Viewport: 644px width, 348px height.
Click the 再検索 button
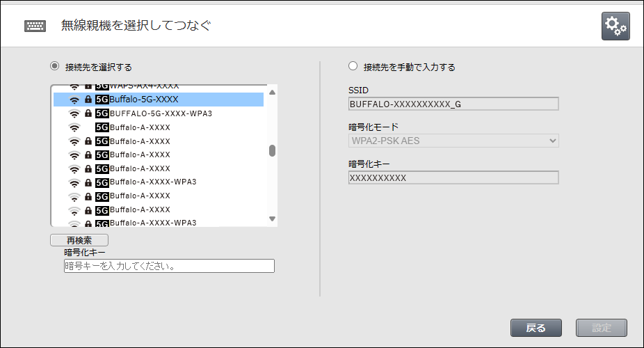pyautogui.click(x=79, y=240)
